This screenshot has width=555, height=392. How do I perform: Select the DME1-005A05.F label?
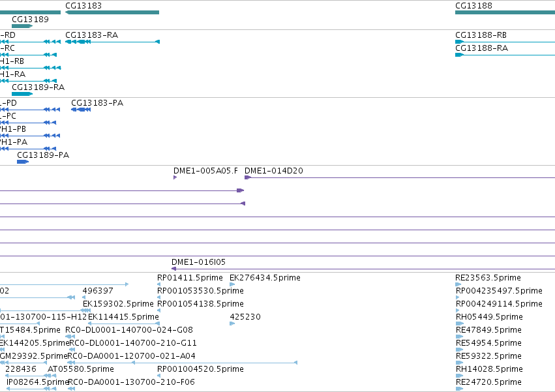coord(205,171)
